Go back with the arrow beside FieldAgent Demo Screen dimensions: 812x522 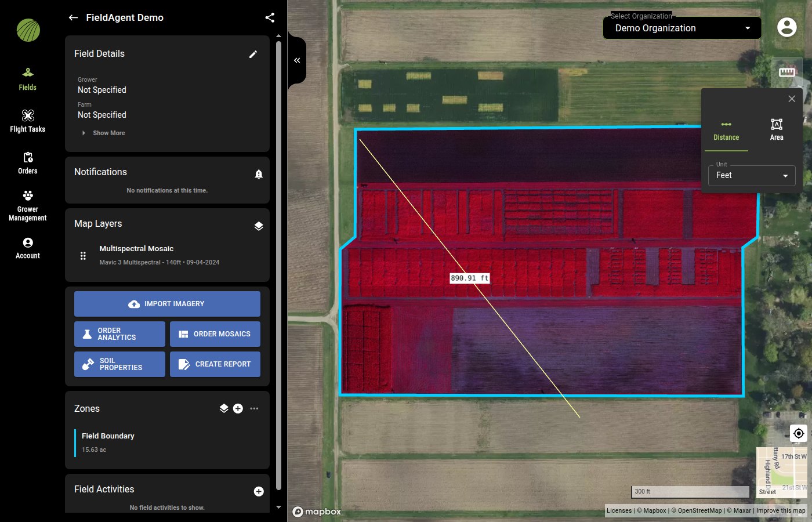coord(73,17)
